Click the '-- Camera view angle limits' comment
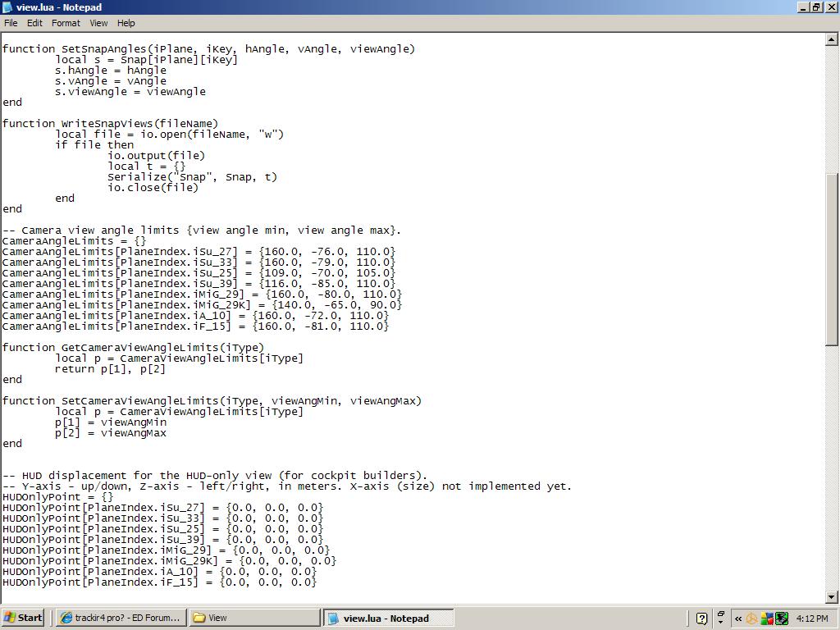Screen dimensions: 840x630 (x=202, y=231)
